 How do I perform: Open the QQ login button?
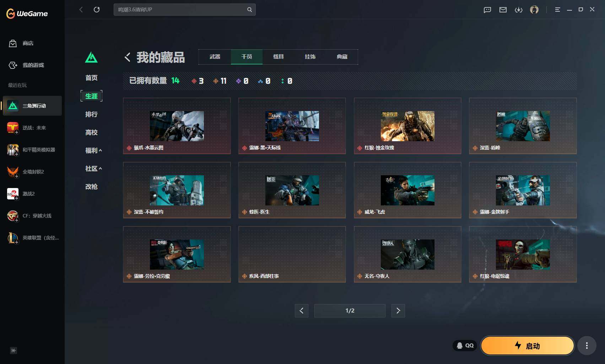tap(465, 346)
